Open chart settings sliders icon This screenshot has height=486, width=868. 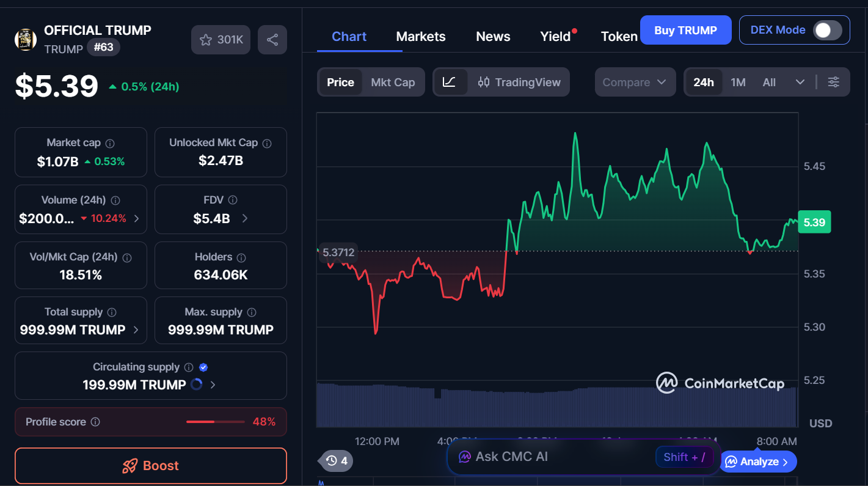(x=833, y=82)
